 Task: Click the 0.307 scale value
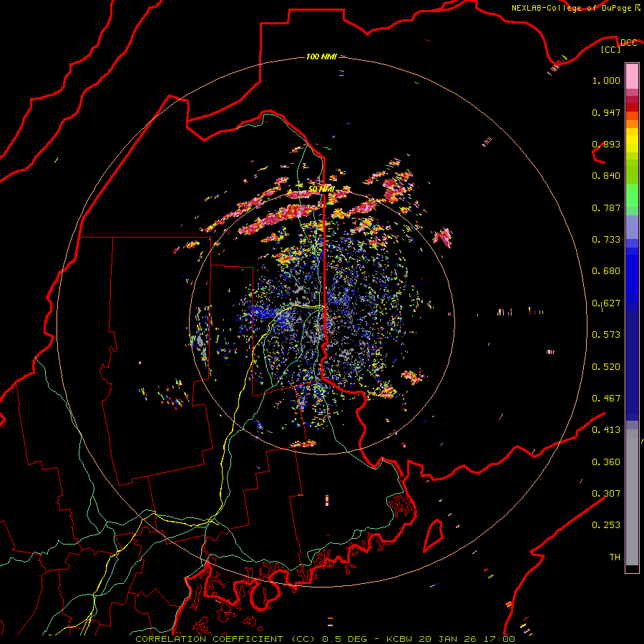click(606, 494)
